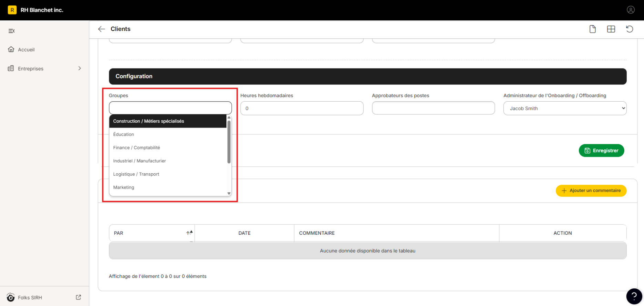
Task: Open Folks SIRH external link icon
Action: tap(79, 297)
